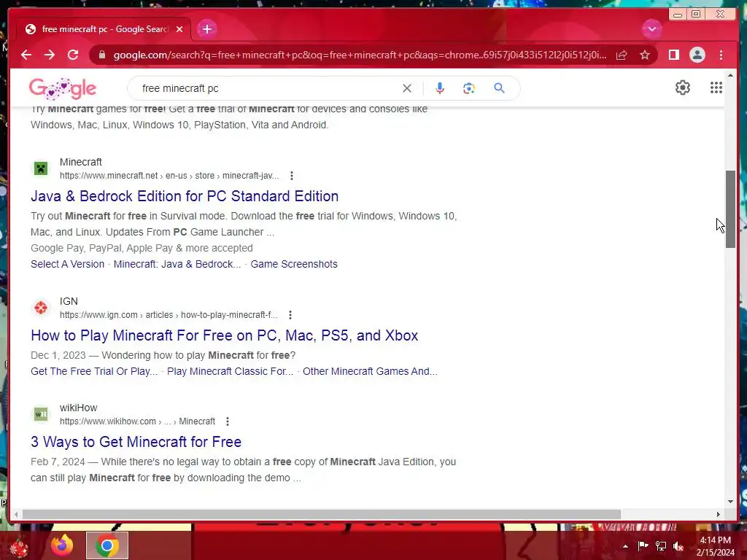The width and height of the screenshot is (747, 560).
Task: Click the share this page icon
Action: (x=622, y=55)
